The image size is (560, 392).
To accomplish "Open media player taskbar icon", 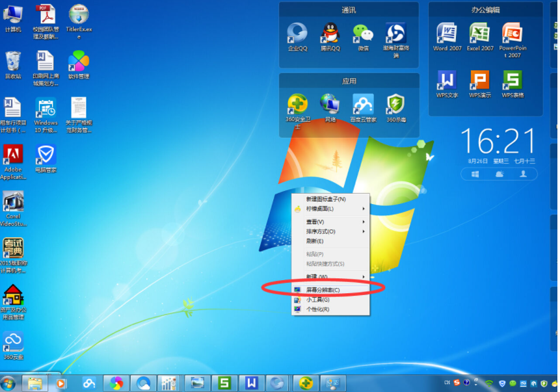I will (60, 384).
